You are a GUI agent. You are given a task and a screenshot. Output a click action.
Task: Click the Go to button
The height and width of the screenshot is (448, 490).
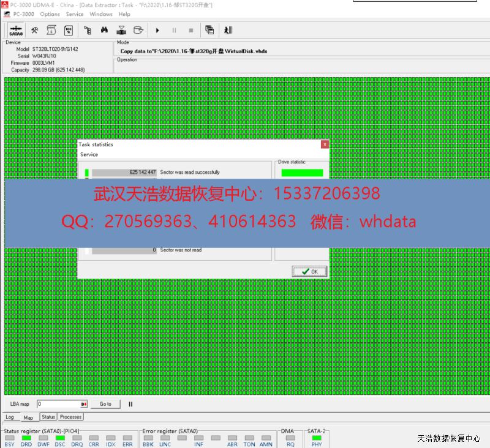tap(105, 404)
